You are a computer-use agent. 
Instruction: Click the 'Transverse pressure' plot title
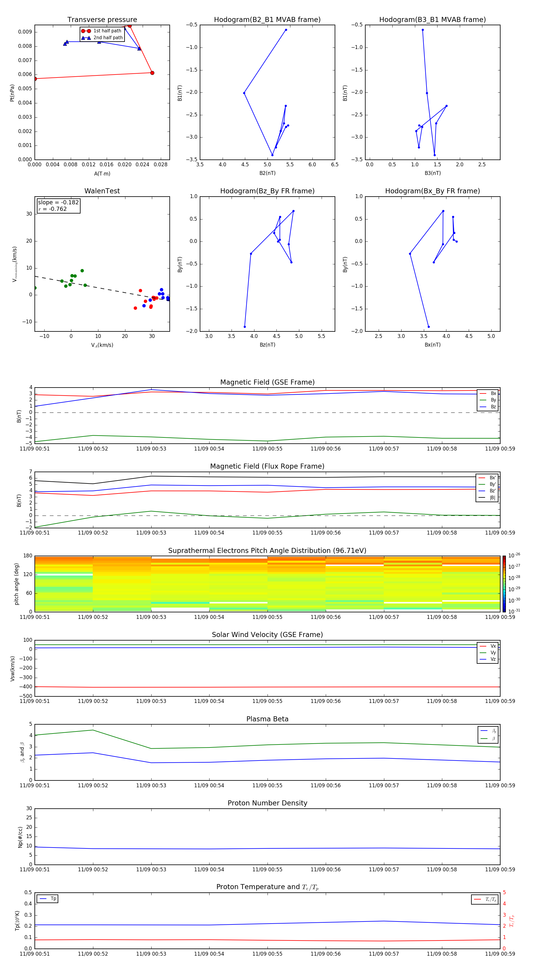(x=102, y=20)
